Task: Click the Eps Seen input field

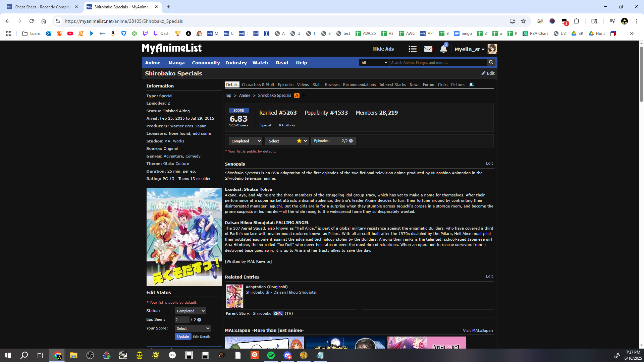Action: [181, 320]
